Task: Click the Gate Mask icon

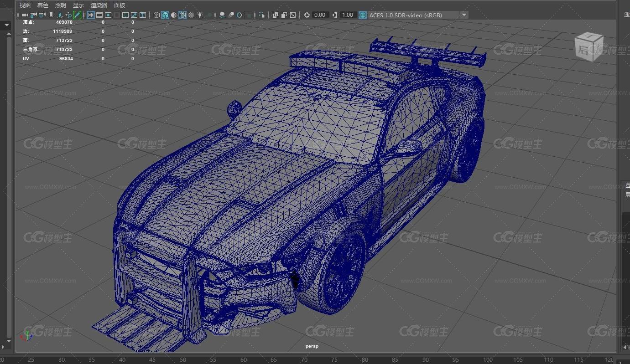Action: coord(117,15)
